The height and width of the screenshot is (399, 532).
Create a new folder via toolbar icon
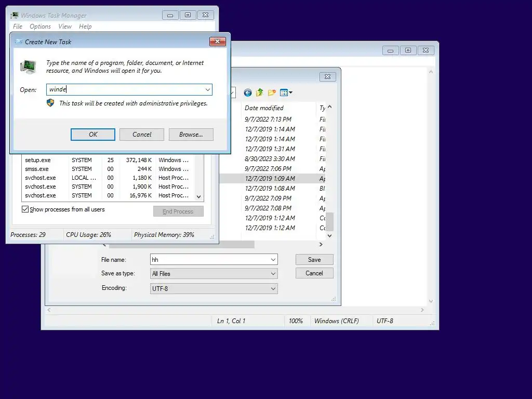[x=272, y=92]
